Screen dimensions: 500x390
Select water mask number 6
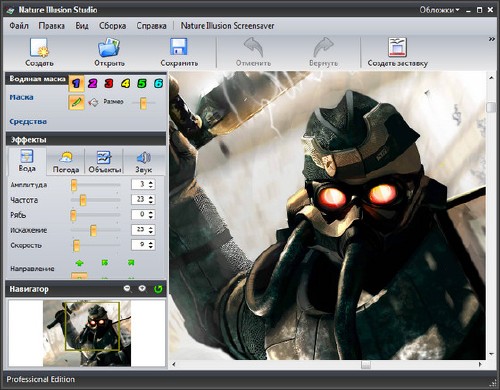click(x=158, y=83)
